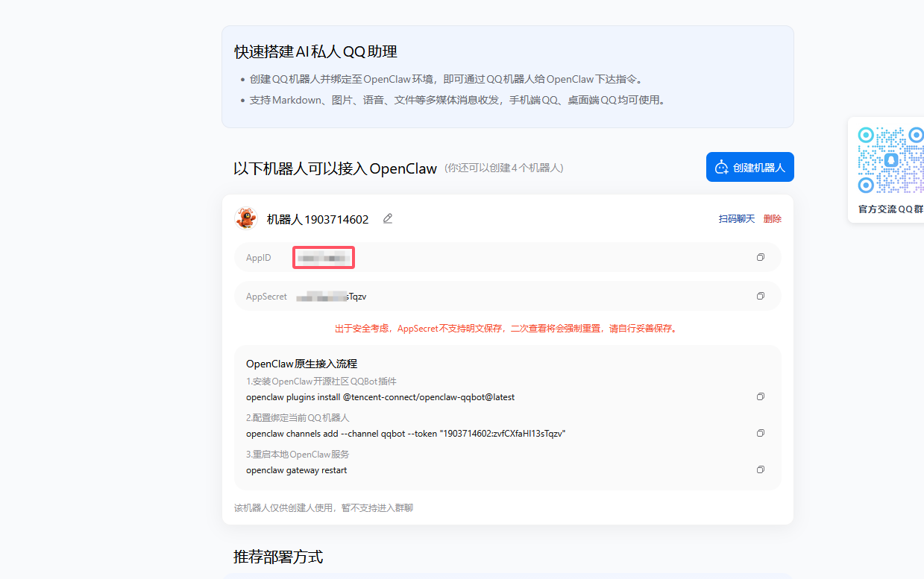Click the 创建机器人 button
924x579 pixels.
pyautogui.click(x=749, y=167)
